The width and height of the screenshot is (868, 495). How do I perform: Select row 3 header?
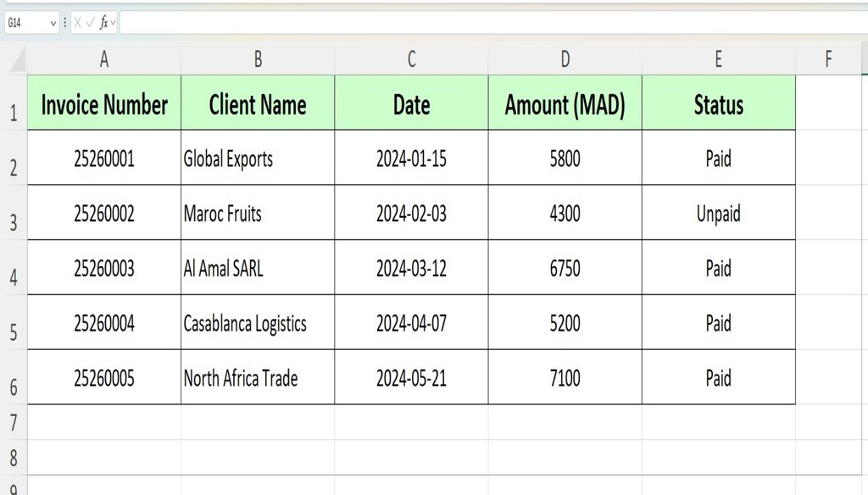(14, 222)
